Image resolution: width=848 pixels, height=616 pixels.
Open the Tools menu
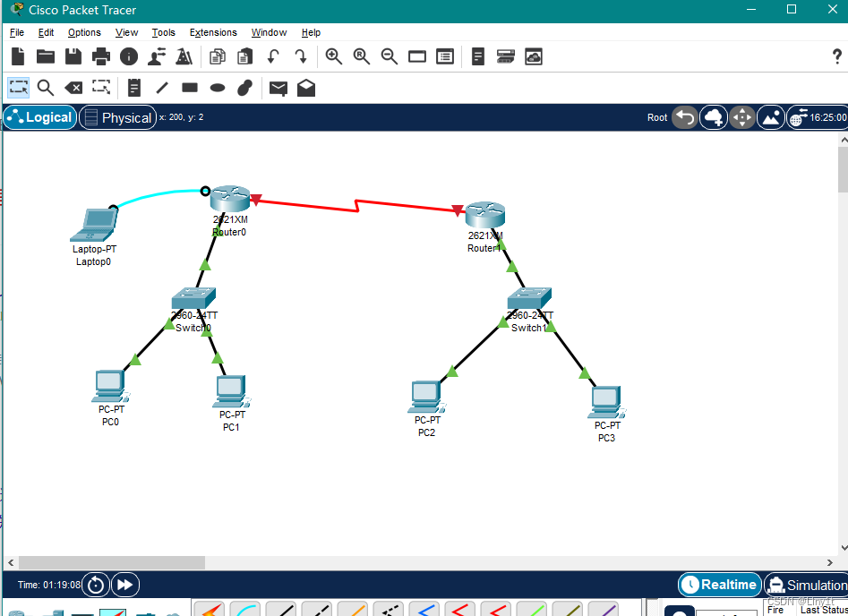(x=163, y=32)
